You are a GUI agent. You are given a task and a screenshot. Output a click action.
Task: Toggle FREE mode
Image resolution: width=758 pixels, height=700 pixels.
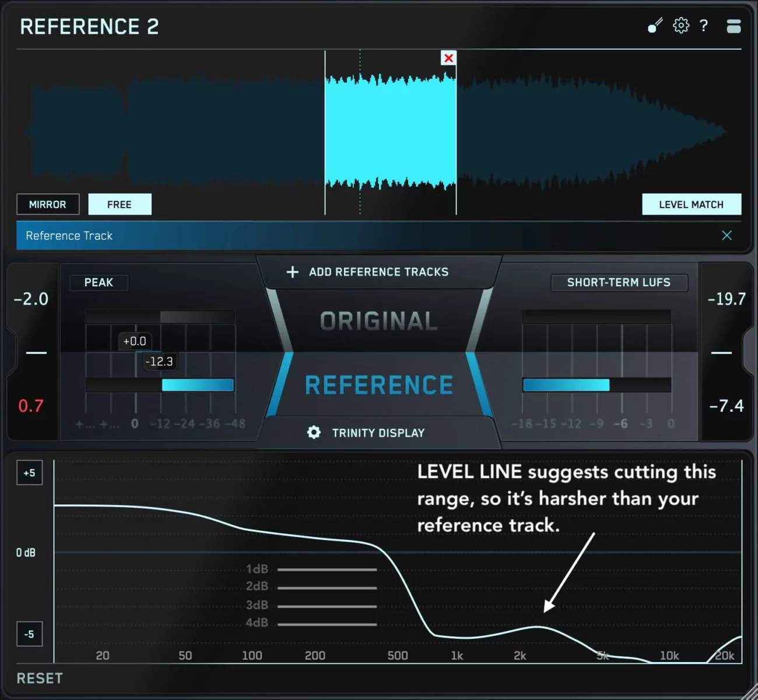coord(120,204)
